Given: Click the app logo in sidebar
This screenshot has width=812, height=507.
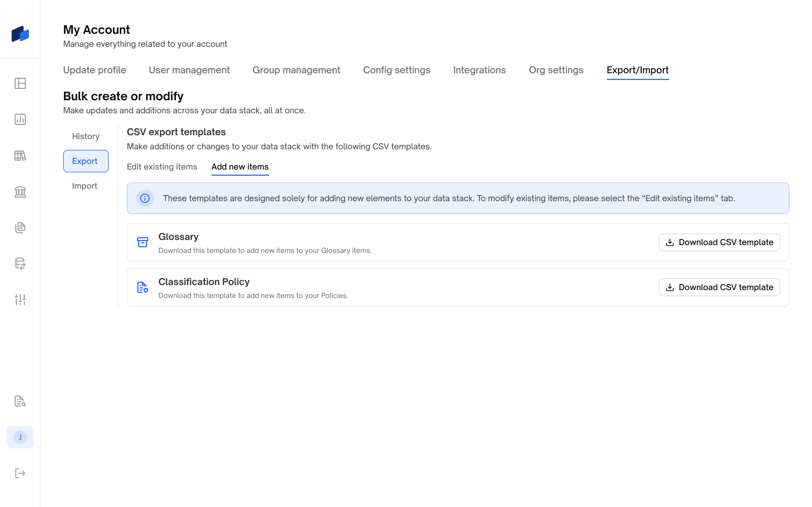Looking at the screenshot, I should coord(20,34).
